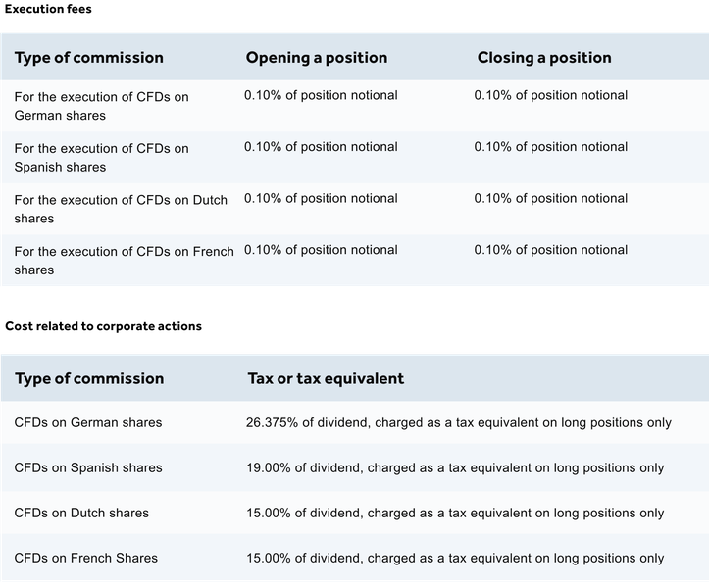Click the closing commission value for Spanish shares
This screenshot has width=709, height=588.
(x=551, y=147)
